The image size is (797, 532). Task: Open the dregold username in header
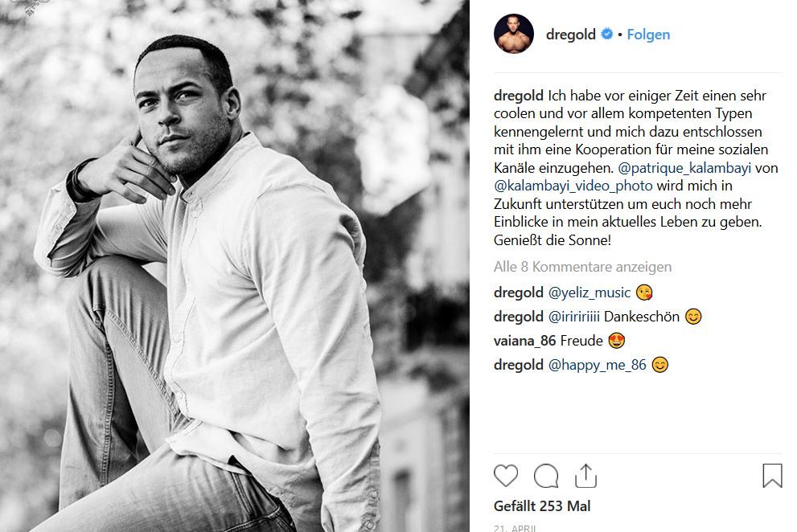coord(571,35)
